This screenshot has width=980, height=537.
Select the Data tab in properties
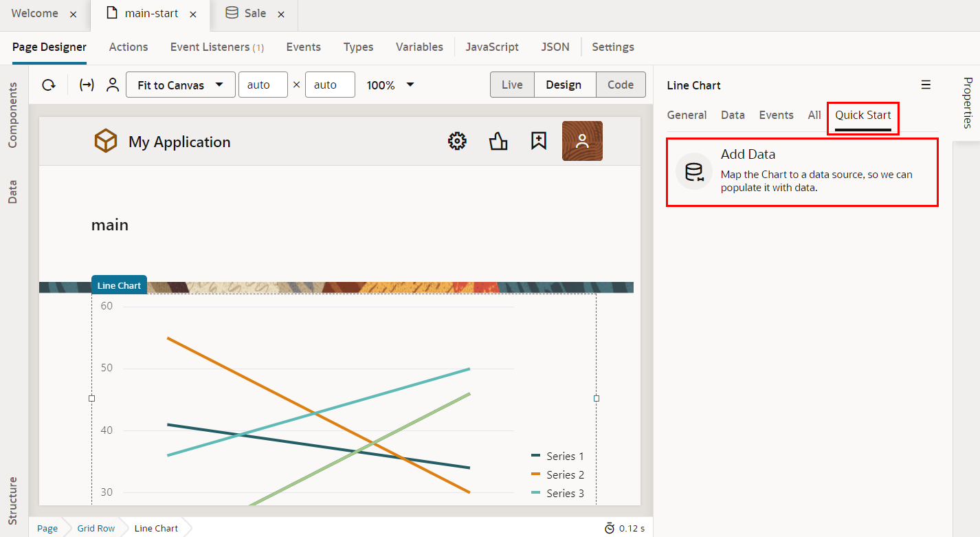(x=733, y=115)
